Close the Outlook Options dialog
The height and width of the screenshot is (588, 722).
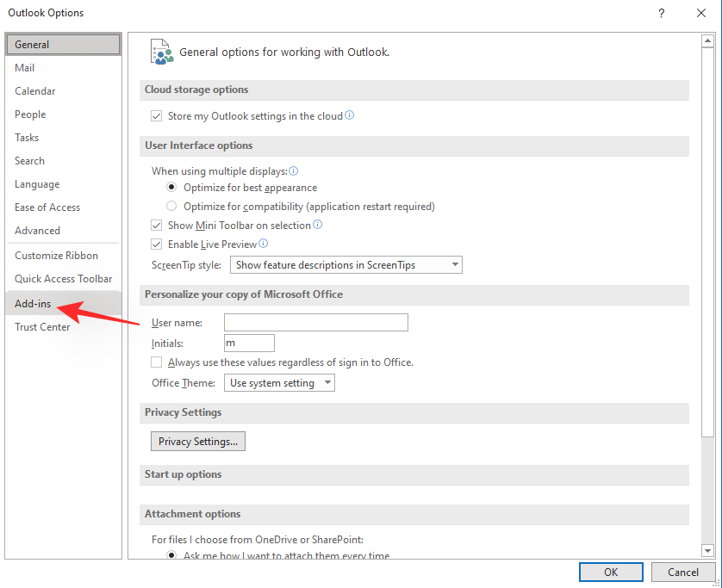coord(701,13)
